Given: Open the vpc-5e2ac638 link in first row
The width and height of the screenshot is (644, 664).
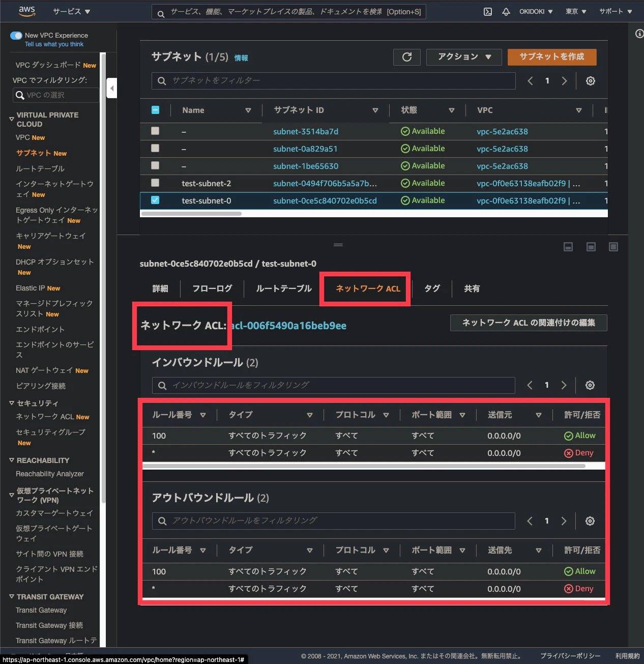Looking at the screenshot, I should pos(502,131).
